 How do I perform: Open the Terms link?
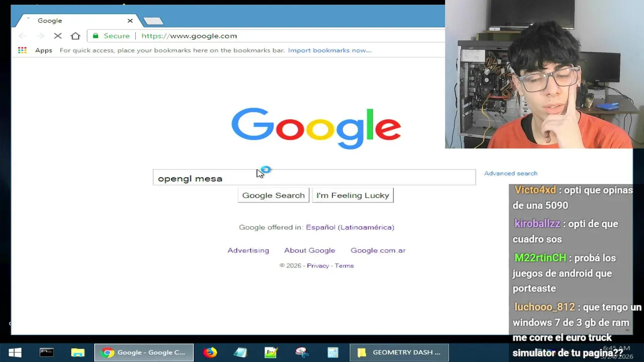pos(344,265)
